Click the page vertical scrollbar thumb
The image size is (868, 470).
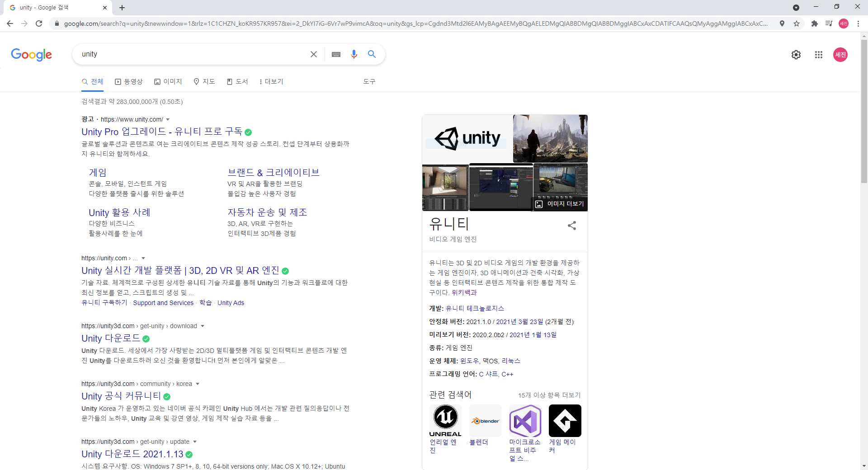pos(864,111)
